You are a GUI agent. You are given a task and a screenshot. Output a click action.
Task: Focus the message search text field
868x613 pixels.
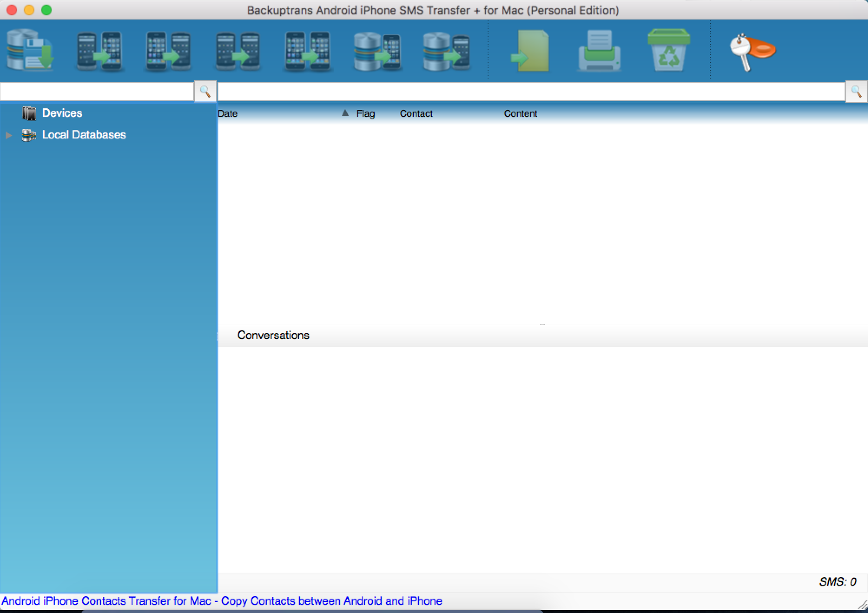click(x=531, y=92)
